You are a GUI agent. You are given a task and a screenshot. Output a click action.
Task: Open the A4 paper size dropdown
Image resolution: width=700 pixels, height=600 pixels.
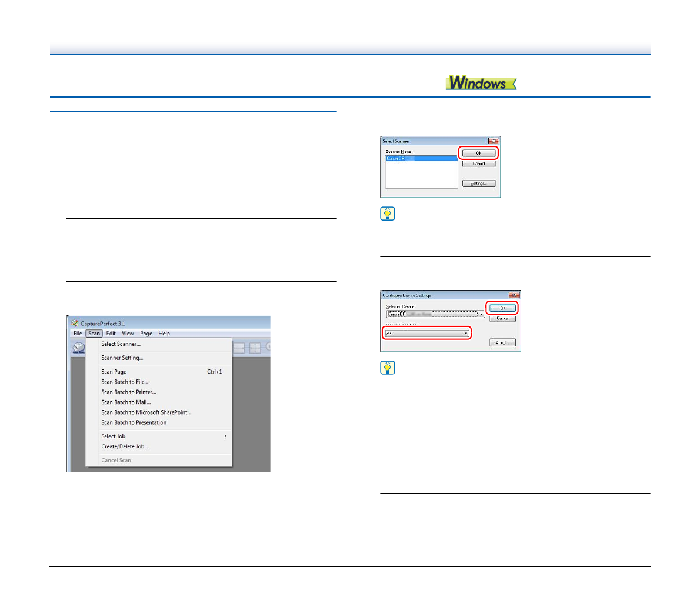point(466,334)
